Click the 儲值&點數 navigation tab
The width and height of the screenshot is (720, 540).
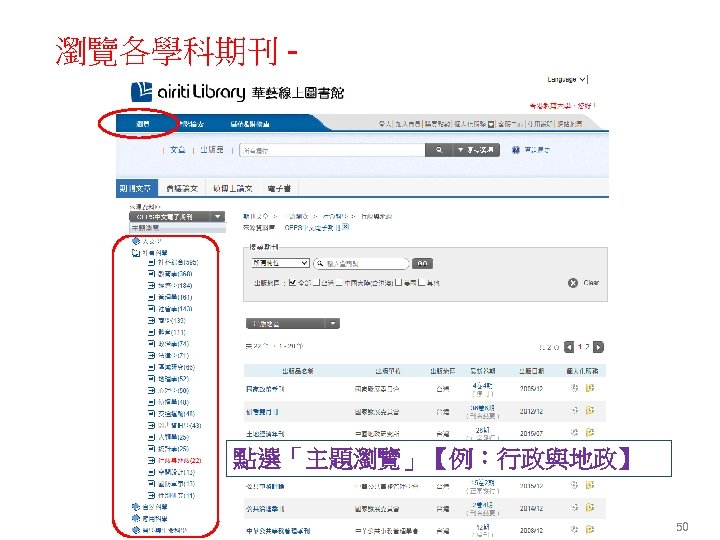point(250,124)
